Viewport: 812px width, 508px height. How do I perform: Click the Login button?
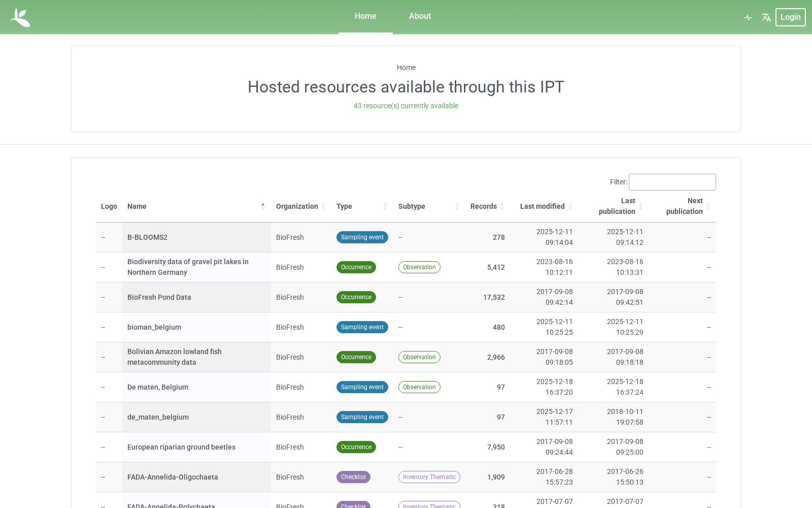click(790, 17)
